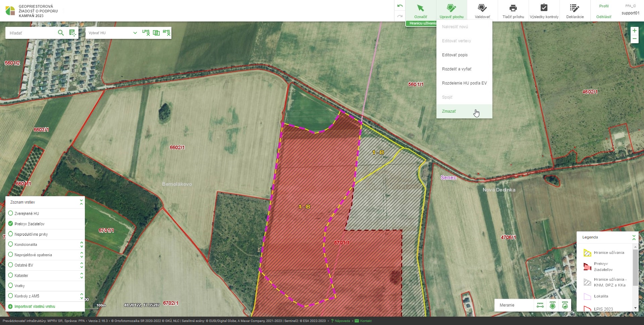This screenshot has height=325, width=644.
Task: Zoom in the map with plus button
Action: (634, 31)
